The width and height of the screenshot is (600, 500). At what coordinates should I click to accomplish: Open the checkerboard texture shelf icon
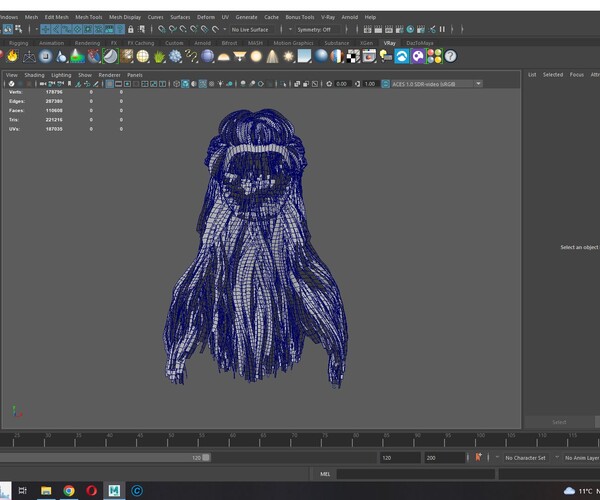[353, 57]
